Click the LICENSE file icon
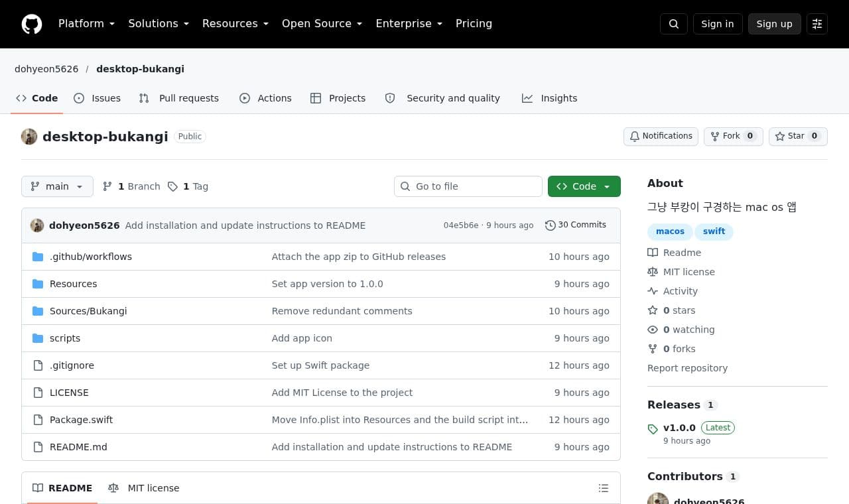The height and width of the screenshot is (504, 849). (x=38, y=393)
